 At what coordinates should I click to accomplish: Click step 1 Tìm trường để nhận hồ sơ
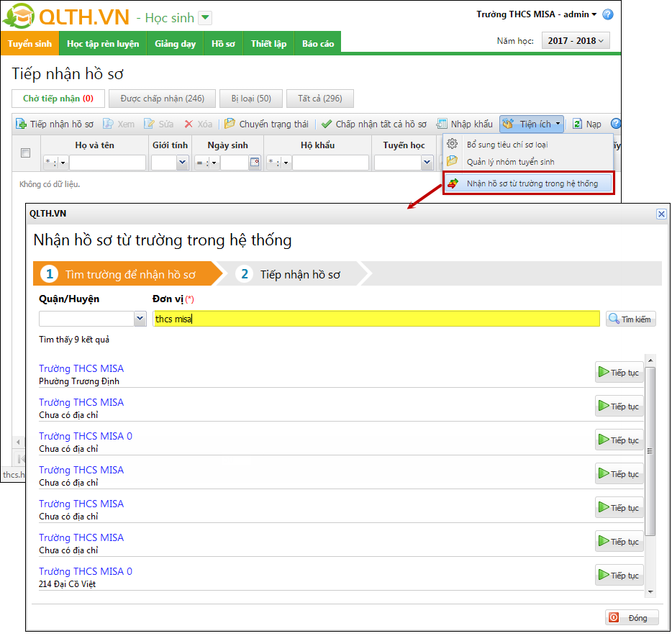click(x=127, y=274)
